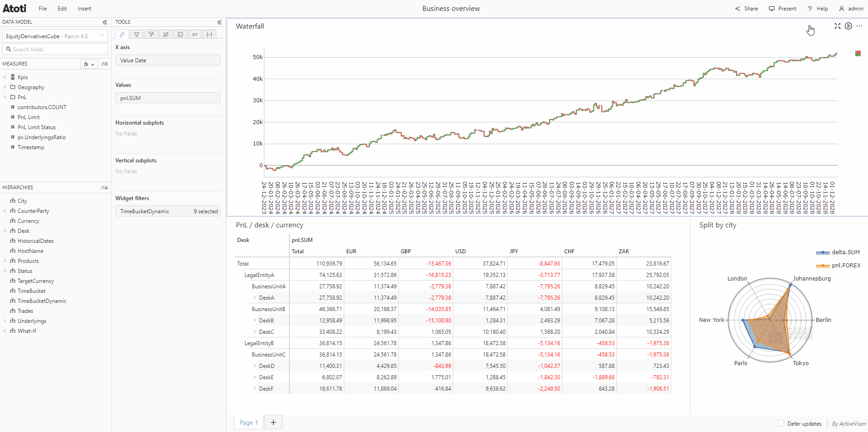The height and width of the screenshot is (432, 868).
Task: Select the Value Date X axis field
Action: [168, 60]
